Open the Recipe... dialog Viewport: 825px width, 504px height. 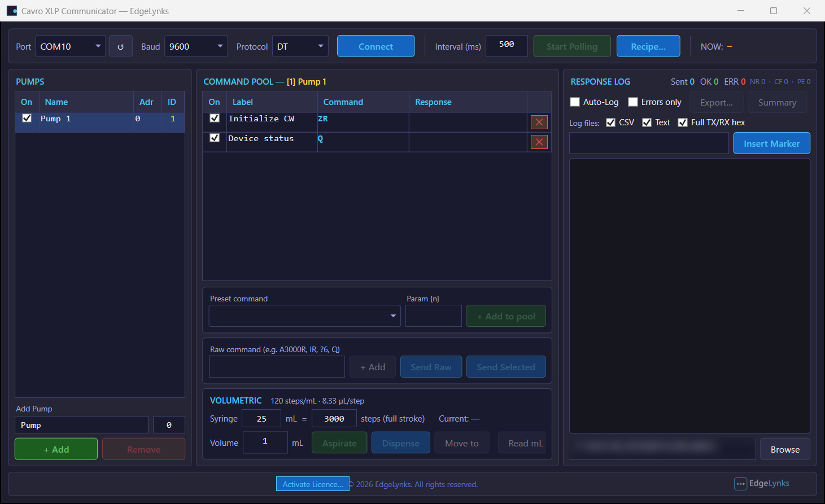(x=648, y=46)
